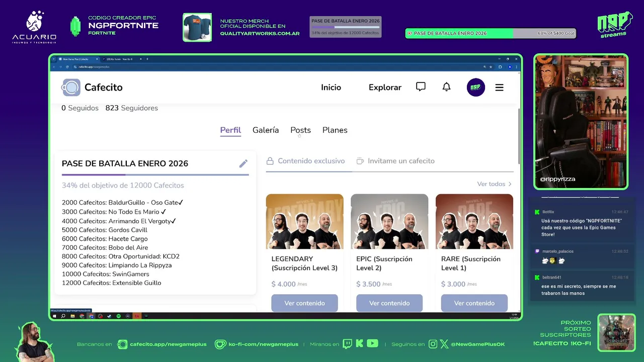Click the merch t-shirt image at top
This screenshot has height=362, width=644.
click(197, 27)
